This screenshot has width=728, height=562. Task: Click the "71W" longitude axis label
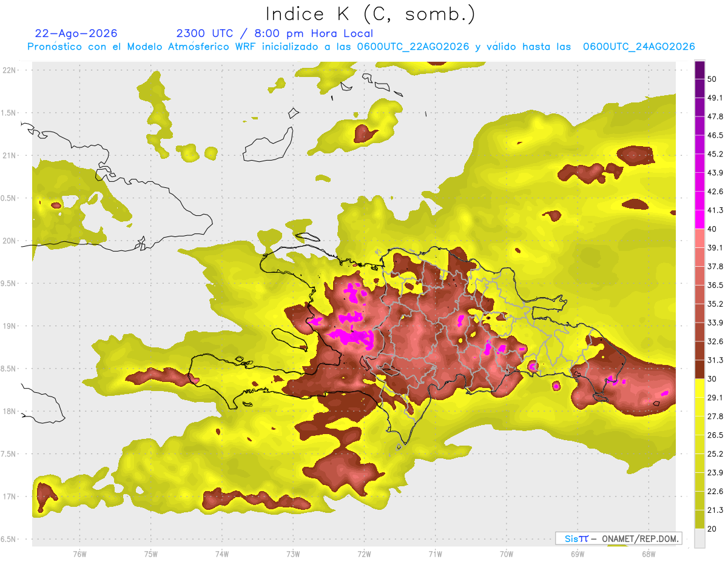(x=435, y=554)
